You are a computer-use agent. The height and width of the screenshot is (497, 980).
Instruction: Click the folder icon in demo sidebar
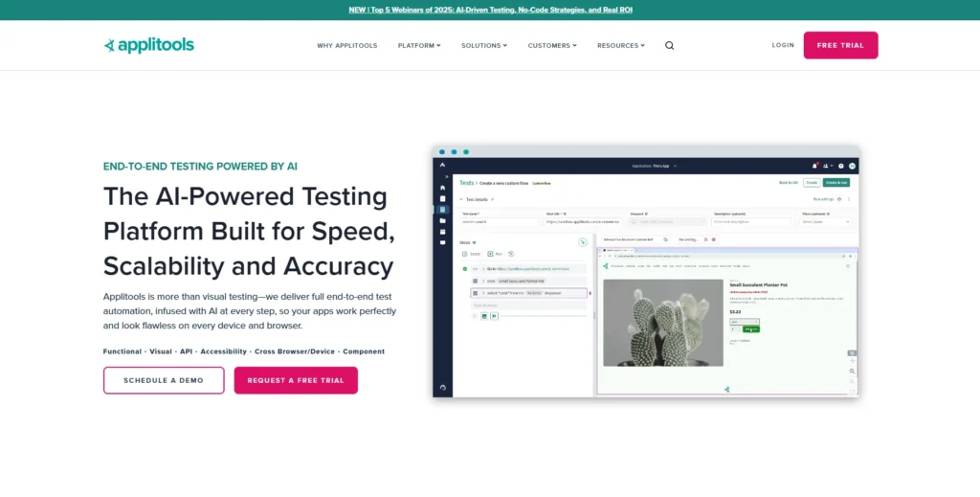pos(442,220)
